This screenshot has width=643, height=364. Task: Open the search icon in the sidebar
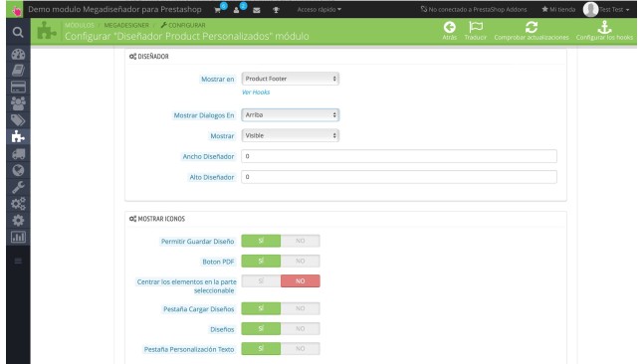18,32
